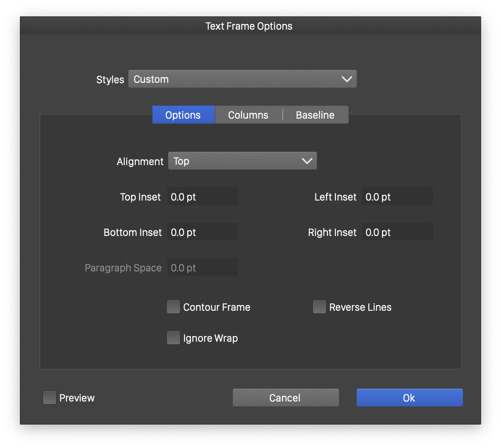Click the Paragraph Space value field
Image resolution: width=501 pixels, height=448 pixels.
[x=202, y=268]
